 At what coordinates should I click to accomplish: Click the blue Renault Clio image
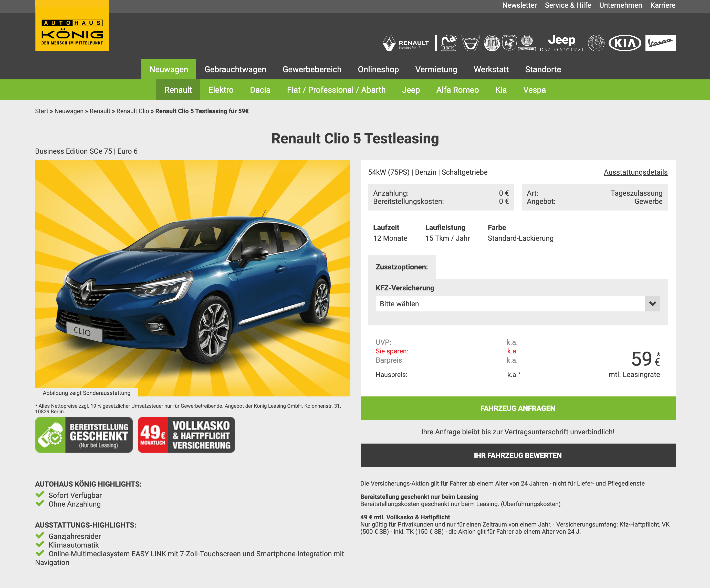pyautogui.click(x=193, y=278)
